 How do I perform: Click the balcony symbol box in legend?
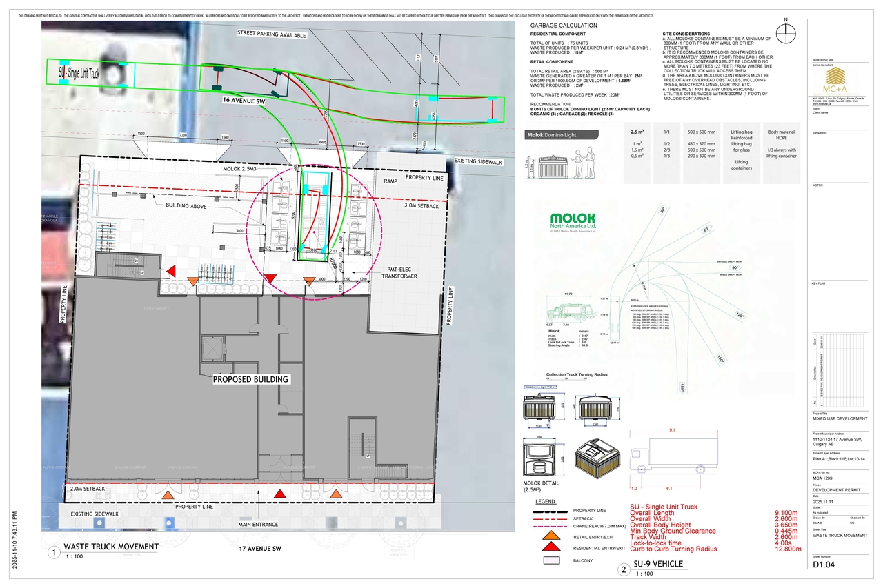point(552,560)
